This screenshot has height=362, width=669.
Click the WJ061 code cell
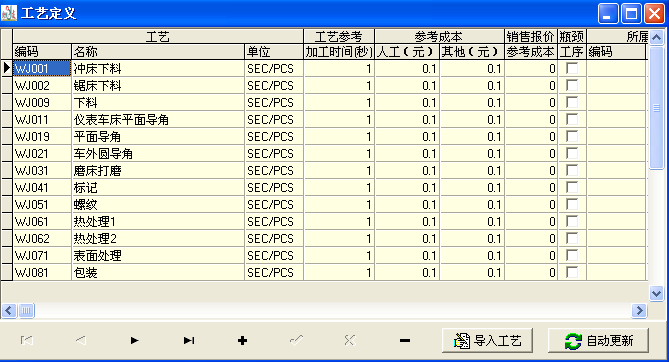[x=42, y=222]
